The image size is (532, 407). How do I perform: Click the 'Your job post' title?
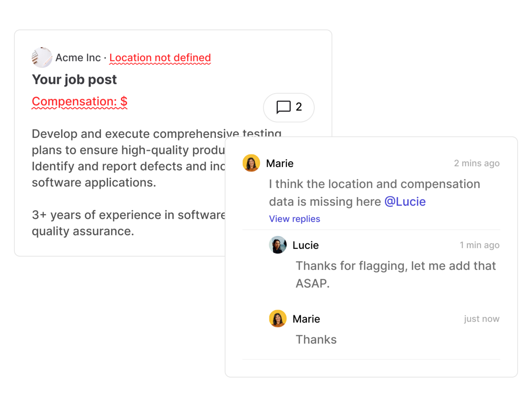pyautogui.click(x=74, y=79)
